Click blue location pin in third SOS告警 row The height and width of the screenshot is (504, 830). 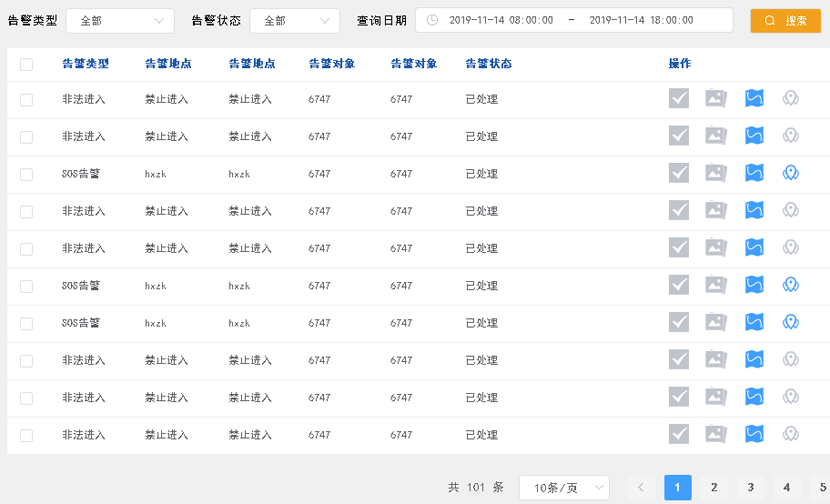[791, 322]
